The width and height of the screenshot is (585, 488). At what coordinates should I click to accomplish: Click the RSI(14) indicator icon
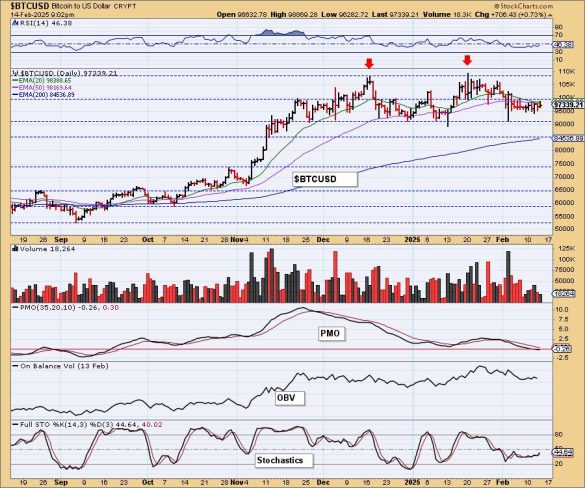pos(15,23)
